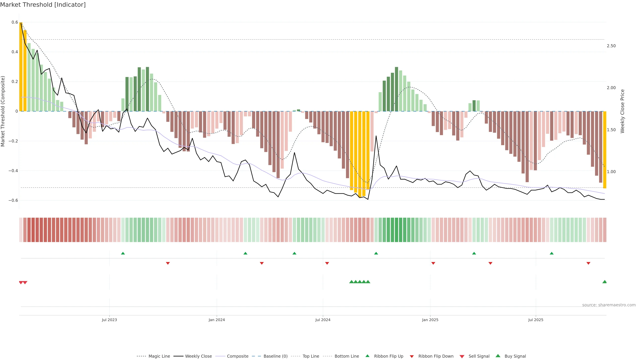Image resolution: width=644 pixels, height=362 pixels.
Task: Click the rightmost buy signal triangle
Action: [604, 282]
